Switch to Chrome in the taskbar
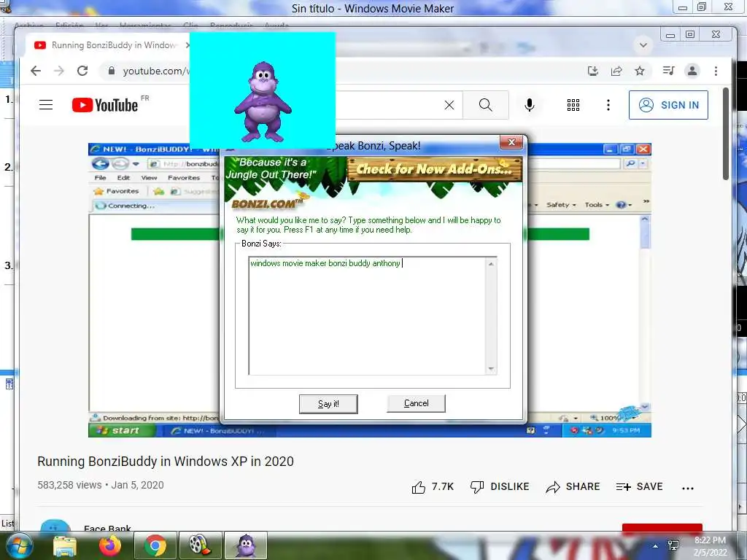The height and width of the screenshot is (560, 747). click(x=155, y=545)
